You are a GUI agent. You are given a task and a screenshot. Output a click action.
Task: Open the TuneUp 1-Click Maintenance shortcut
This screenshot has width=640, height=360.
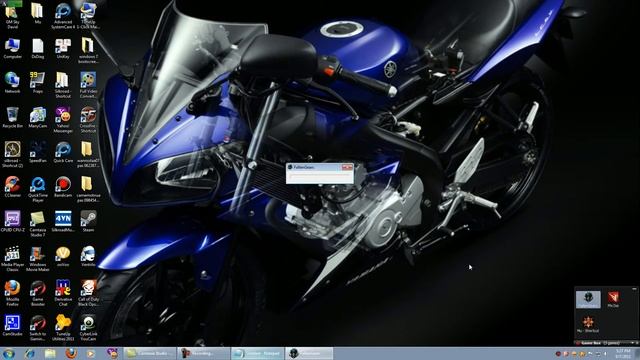tap(88, 16)
